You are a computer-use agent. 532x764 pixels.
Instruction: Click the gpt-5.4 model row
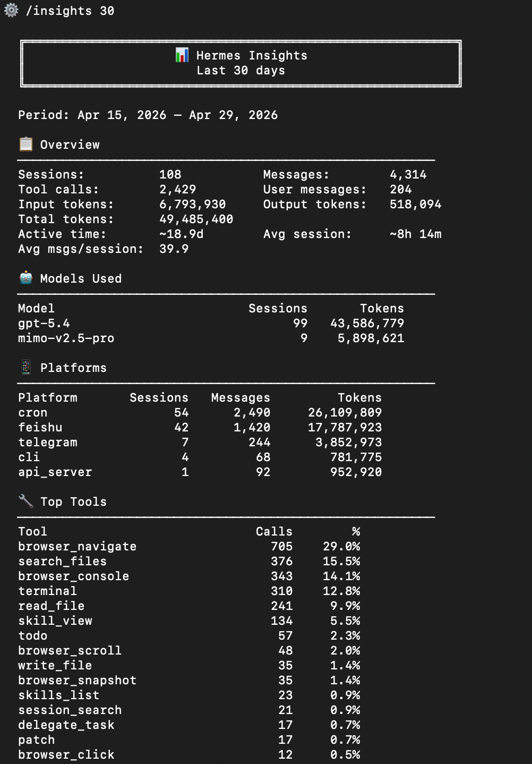211,323
